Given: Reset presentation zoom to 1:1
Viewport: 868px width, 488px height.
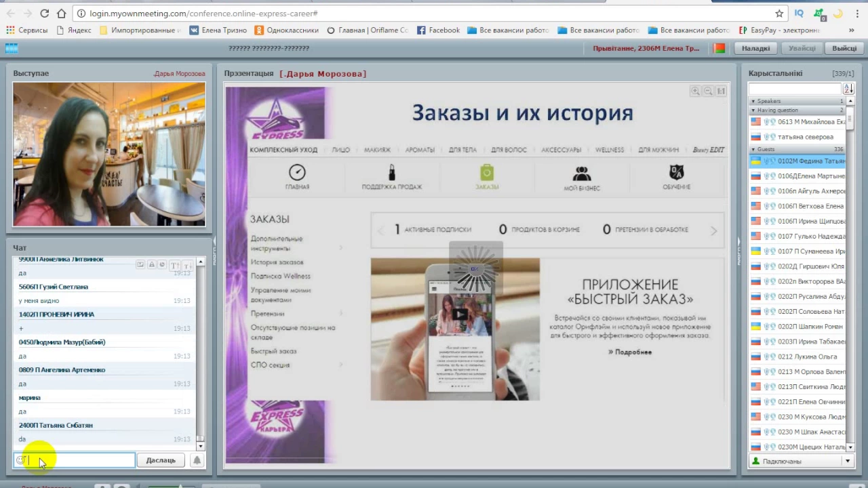Looking at the screenshot, I should point(721,91).
